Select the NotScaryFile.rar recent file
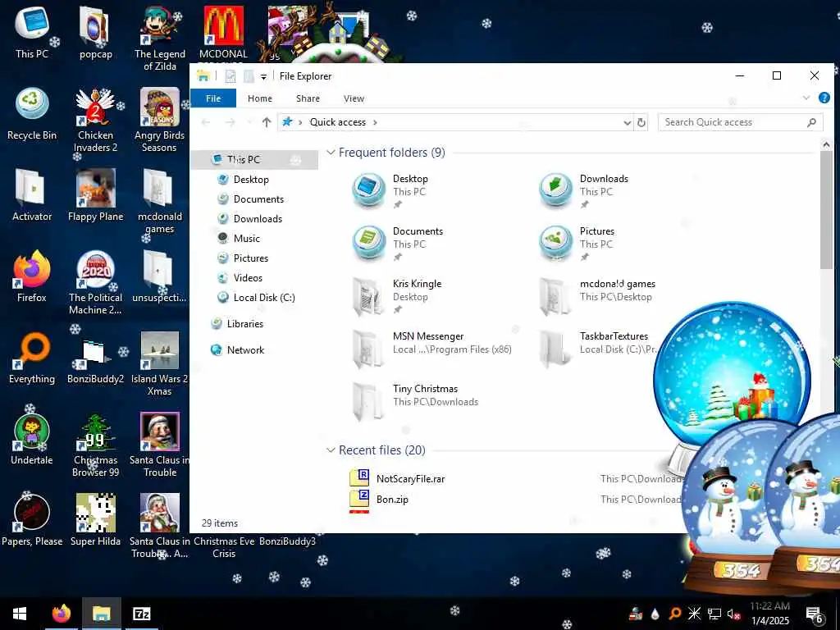Screen dimensions: 840x630 coord(410,479)
